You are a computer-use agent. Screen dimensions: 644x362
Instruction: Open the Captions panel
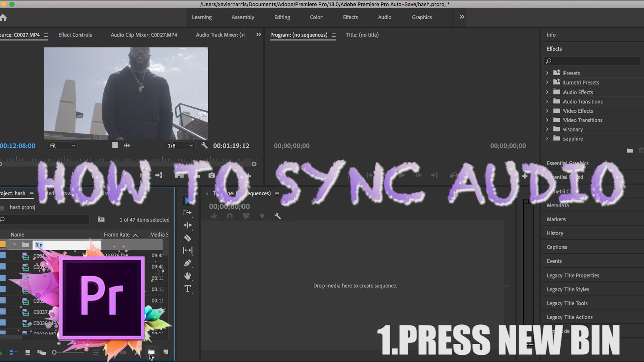[557, 247]
